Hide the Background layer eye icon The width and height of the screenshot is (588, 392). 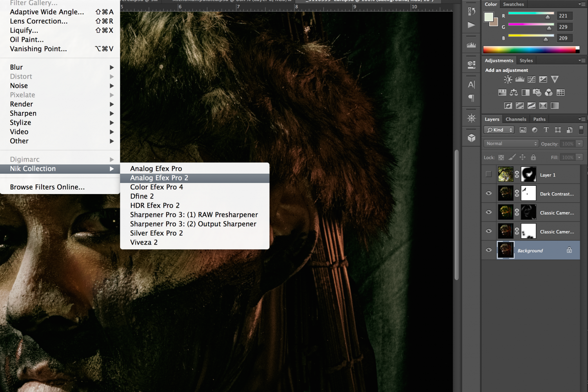489,250
